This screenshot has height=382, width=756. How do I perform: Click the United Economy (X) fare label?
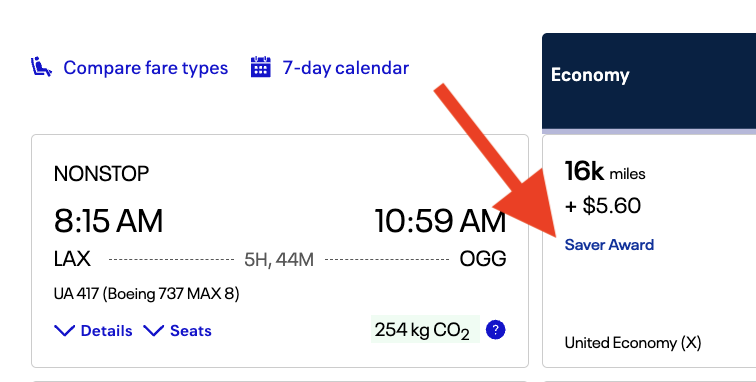[x=633, y=343]
